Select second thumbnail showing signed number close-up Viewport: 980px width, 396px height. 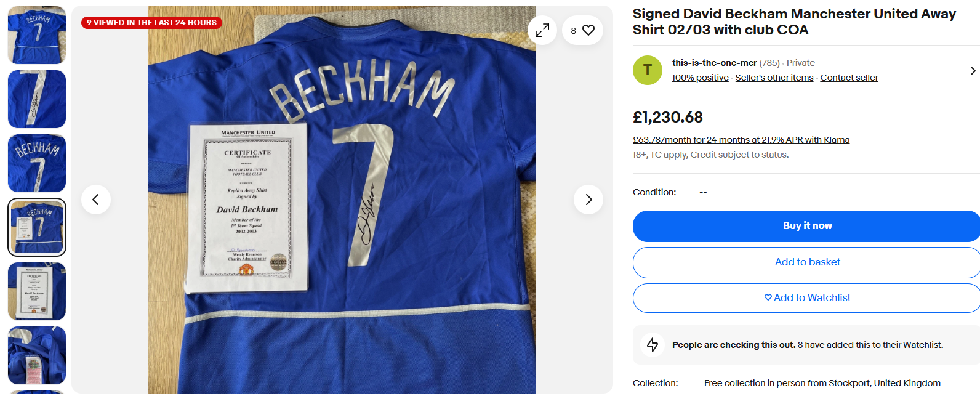[x=37, y=99]
